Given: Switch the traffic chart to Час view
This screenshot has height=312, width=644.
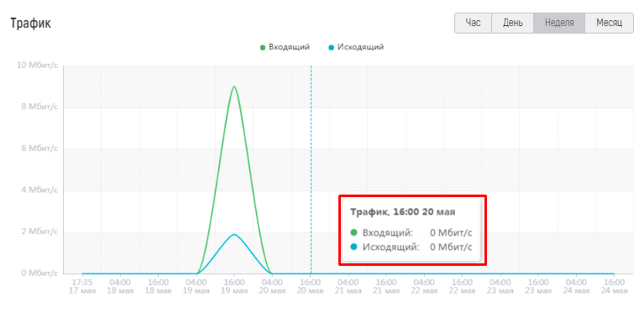Looking at the screenshot, I should point(473,23).
